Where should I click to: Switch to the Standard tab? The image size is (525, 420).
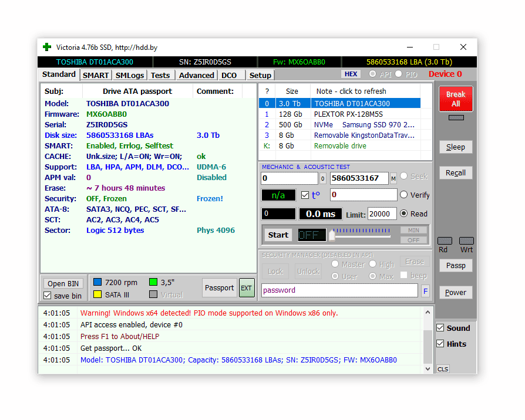[x=59, y=74]
